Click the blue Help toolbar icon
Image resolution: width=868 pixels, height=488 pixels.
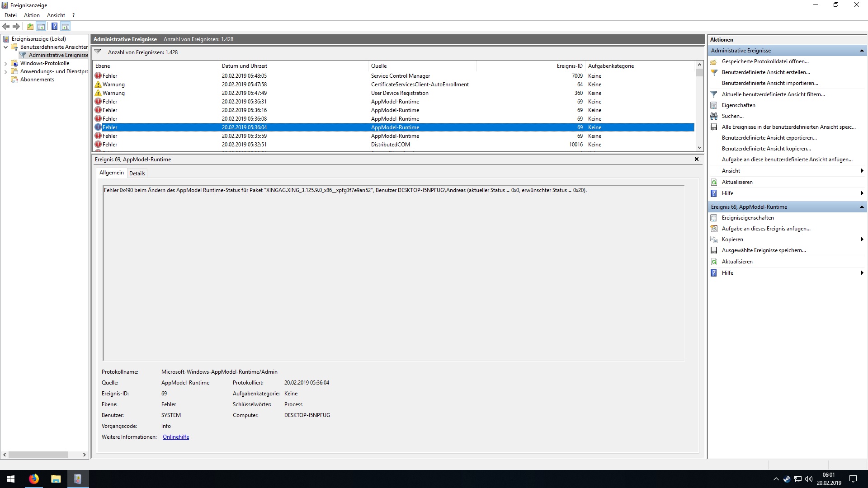[x=54, y=26]
